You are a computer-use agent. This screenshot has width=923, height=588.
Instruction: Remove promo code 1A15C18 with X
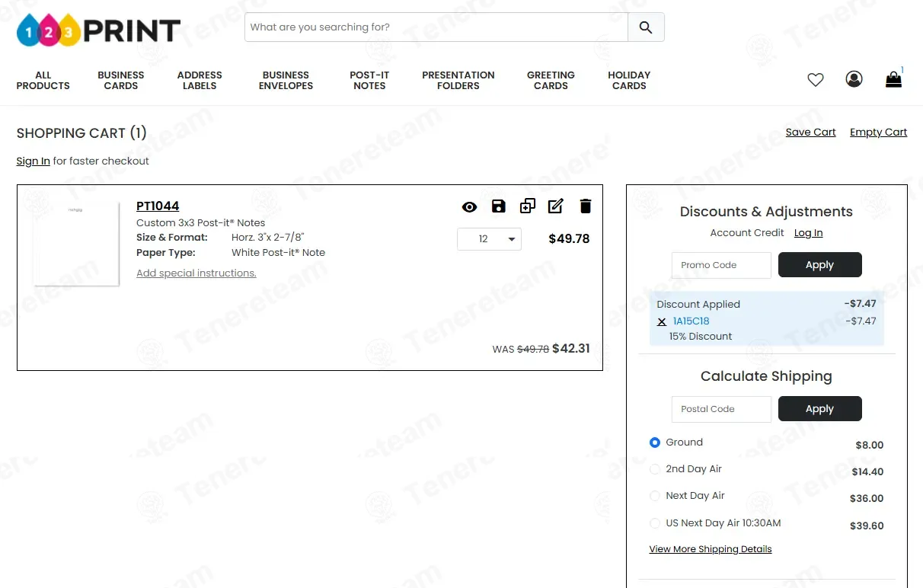[661, 321]
